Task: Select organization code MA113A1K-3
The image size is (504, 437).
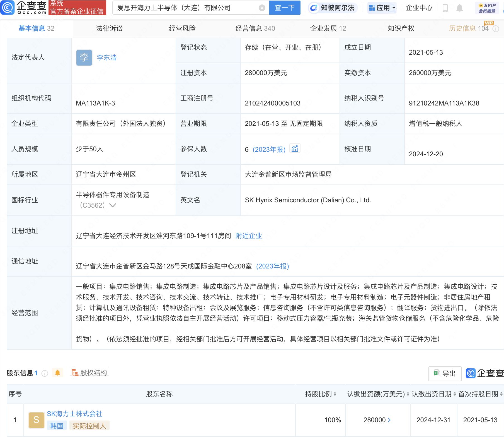Action: pos(95,103)
